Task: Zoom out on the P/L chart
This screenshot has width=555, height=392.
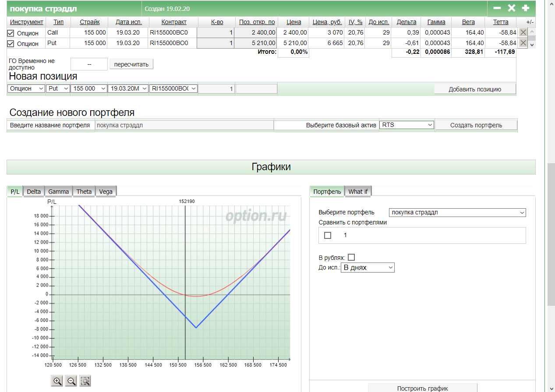Action: tap(71, 381)
